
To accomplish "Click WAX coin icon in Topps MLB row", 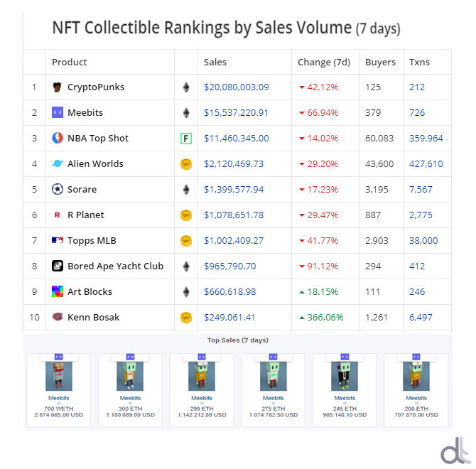I will [x=186, y=241].
